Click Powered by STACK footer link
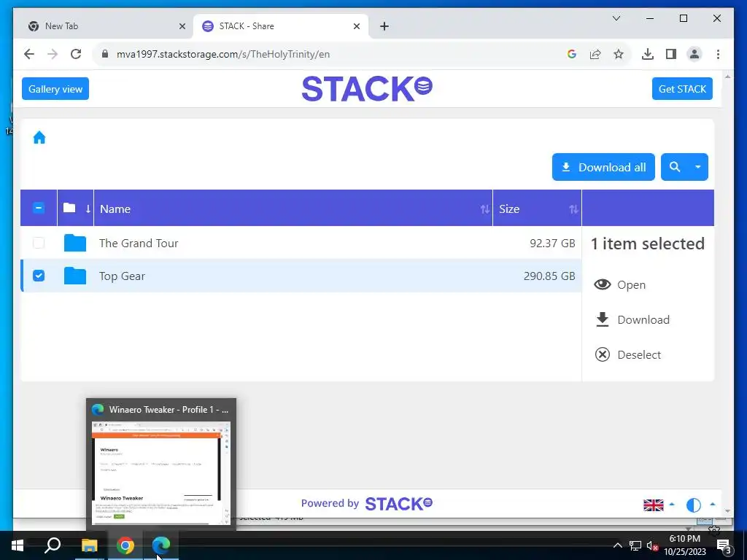747x560 pixels. [367, 503]
